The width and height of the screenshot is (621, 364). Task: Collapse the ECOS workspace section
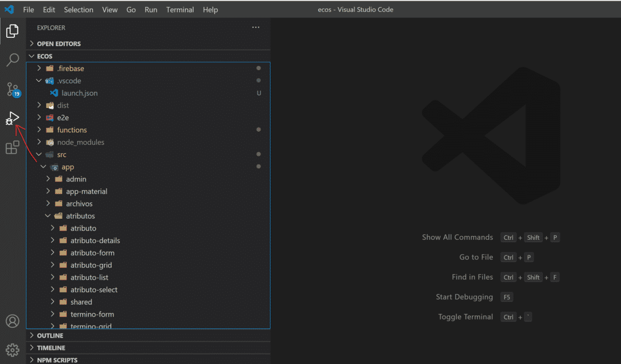point(32,56)
